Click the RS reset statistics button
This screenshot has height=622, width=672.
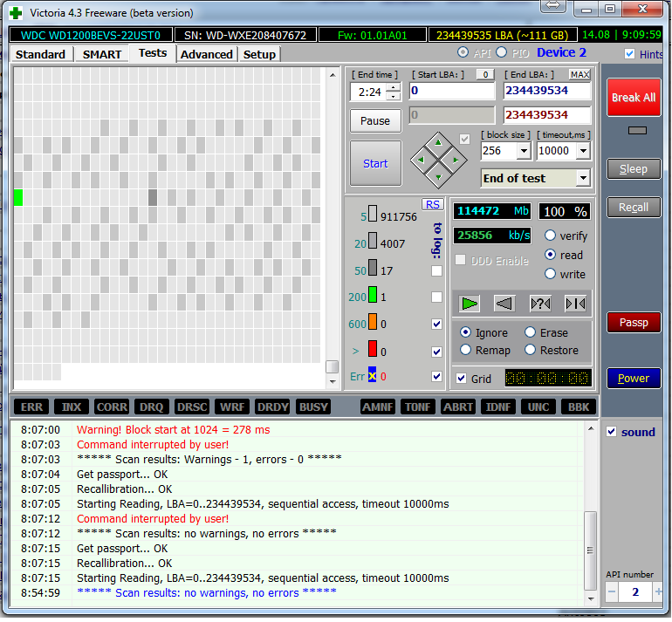coord(433,204)
